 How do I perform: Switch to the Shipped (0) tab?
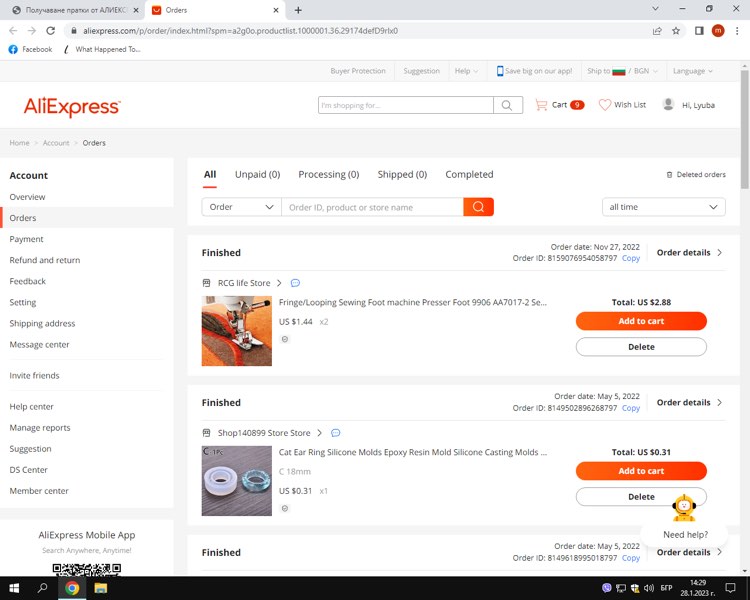[x=402, y=174]
